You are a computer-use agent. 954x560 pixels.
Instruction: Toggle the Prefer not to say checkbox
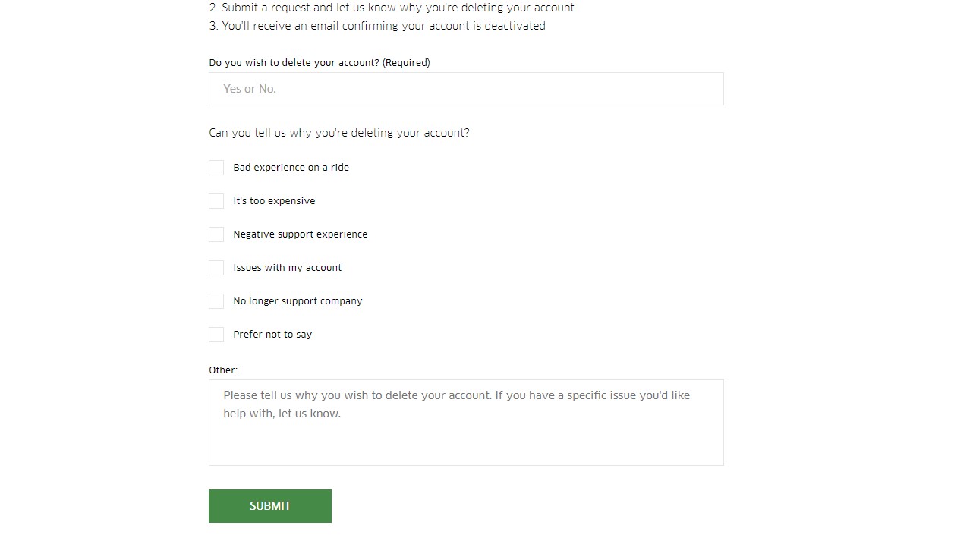[x=216, y=335]
